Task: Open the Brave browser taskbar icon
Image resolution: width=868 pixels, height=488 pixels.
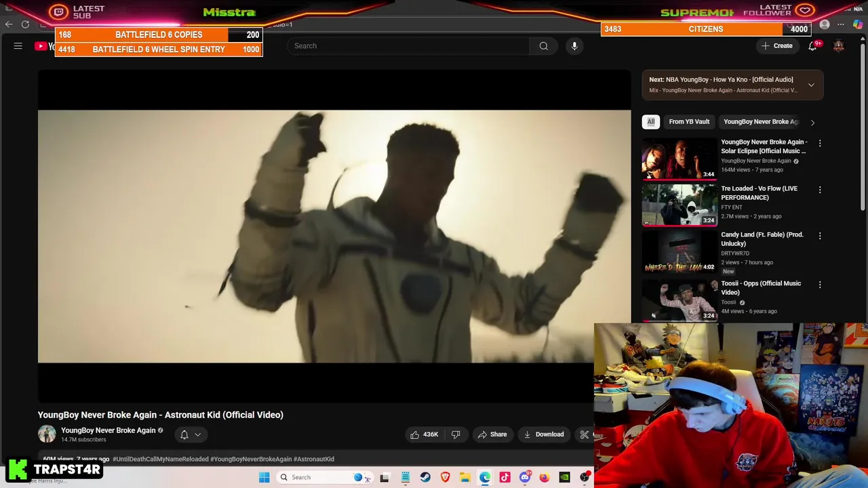Action: pyautogui.click(x=445, y=477)
